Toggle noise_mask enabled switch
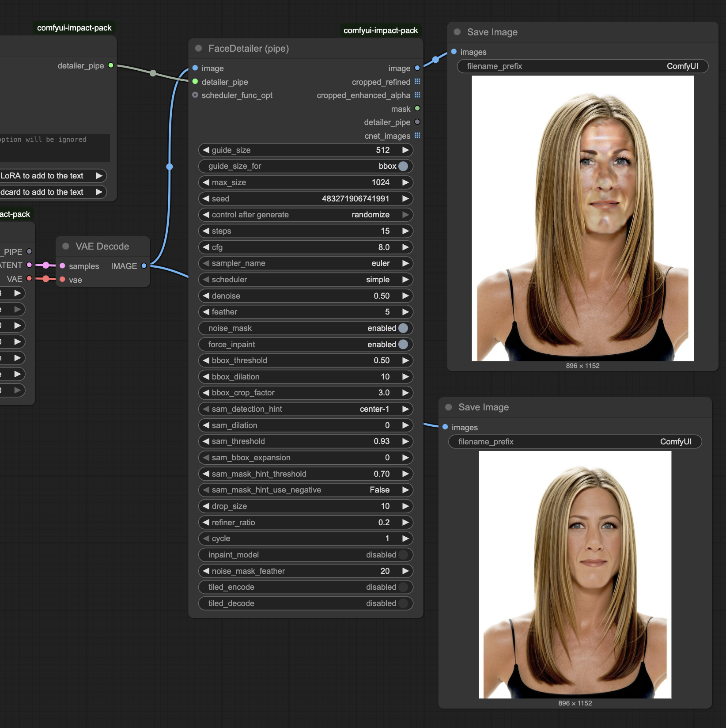The width and height of the screenshot is (726, 728). point(403,328)
